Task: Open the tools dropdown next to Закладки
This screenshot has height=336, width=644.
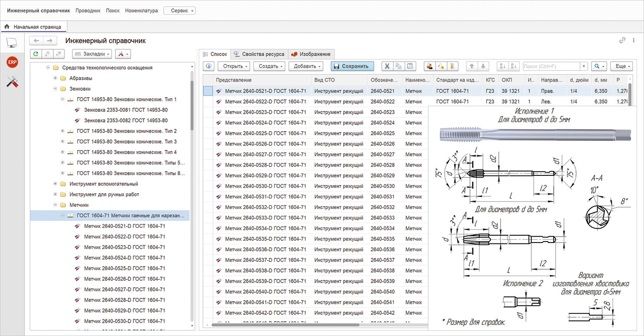Action: coord(123,54)
